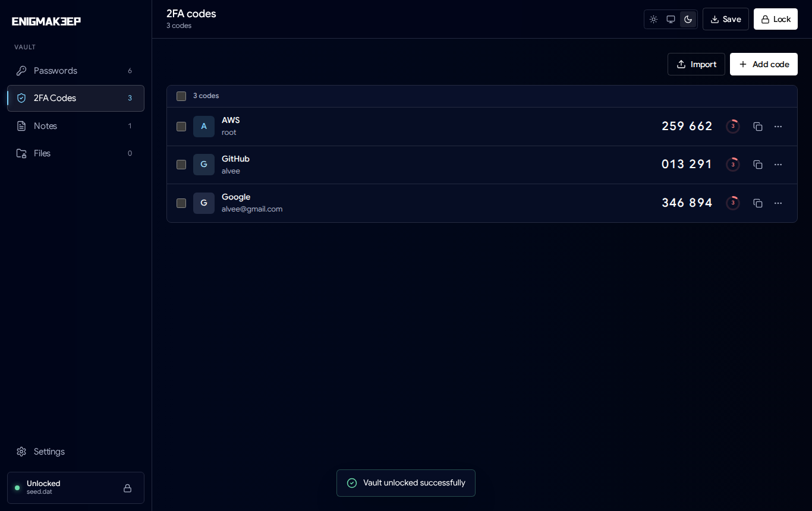The image size is (812, 511).
Task: Check the Google row checkbox
Action: pyautogui.click(x=181, y=203)
